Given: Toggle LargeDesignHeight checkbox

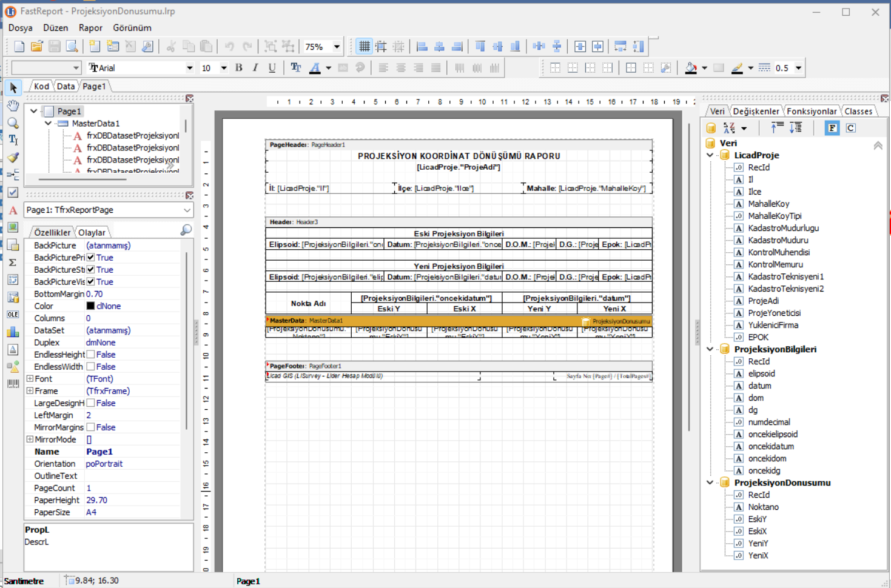Looking at the screenshot, I should point(90,403).
